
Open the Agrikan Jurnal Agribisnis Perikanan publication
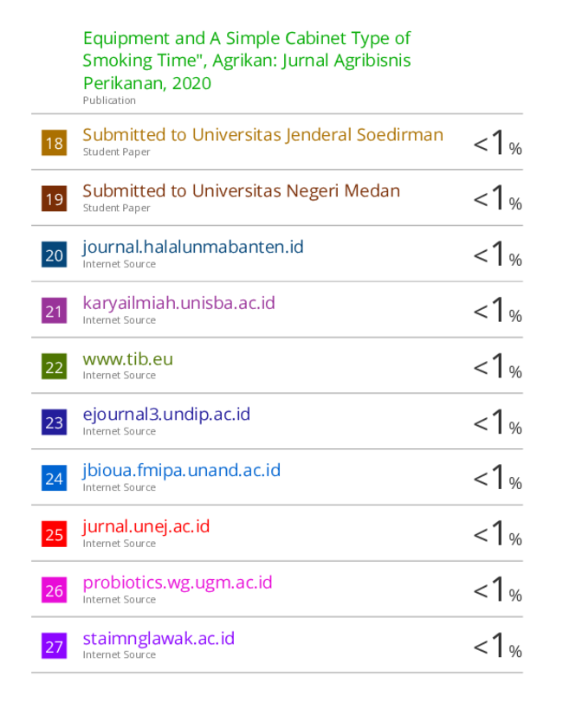pyautogui.click(x=247, y=61)
